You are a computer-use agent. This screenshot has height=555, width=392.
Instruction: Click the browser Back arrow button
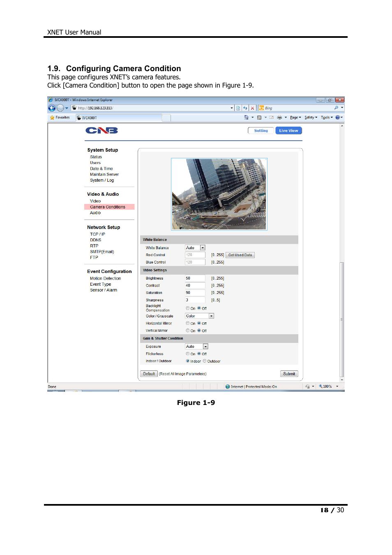[52, 108]
